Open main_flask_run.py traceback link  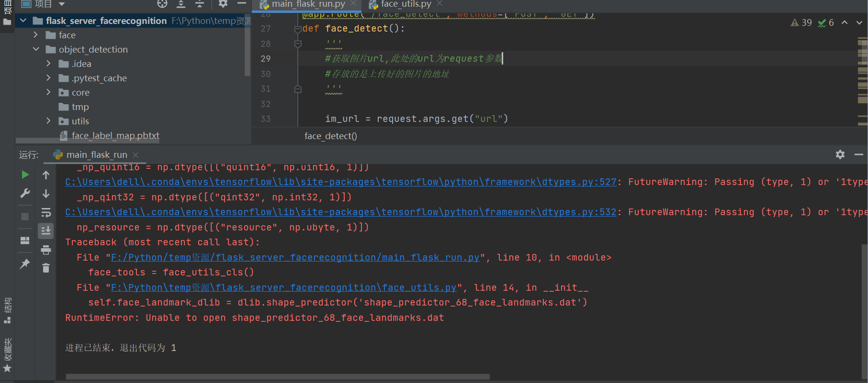click(x=295, y=257)
